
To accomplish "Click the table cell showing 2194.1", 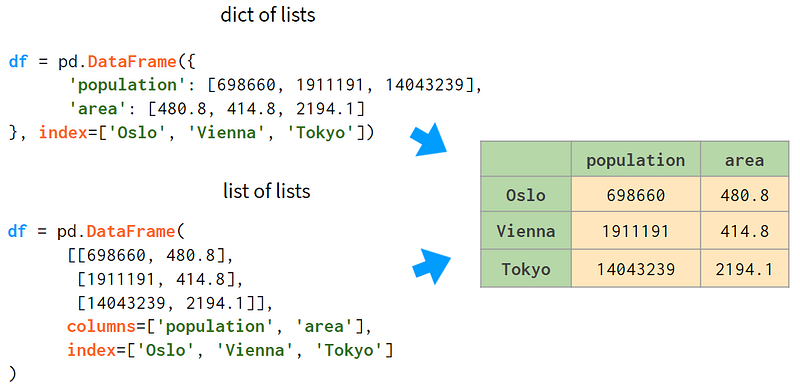I will tap(744, 269).
